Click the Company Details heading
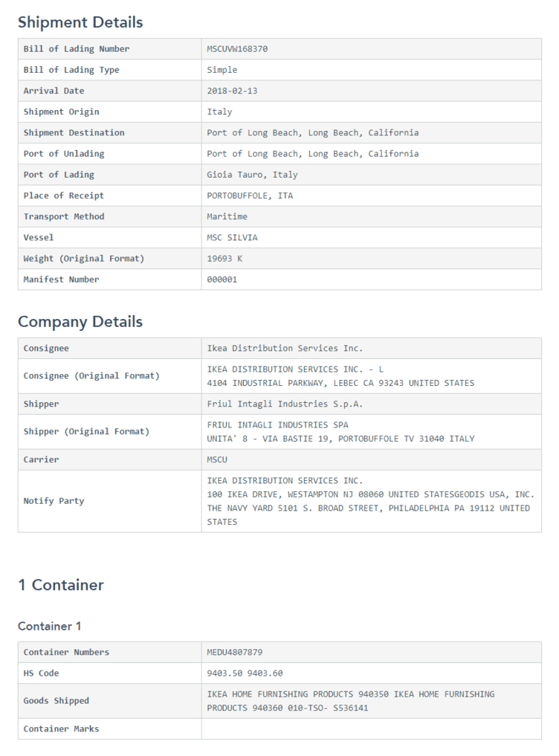 [x=80, y=322]
